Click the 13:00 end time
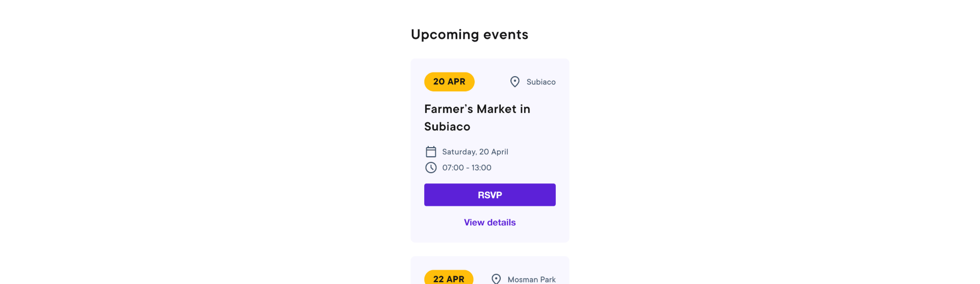Screen dimensions: 980x284 click(x=481, y=168)
